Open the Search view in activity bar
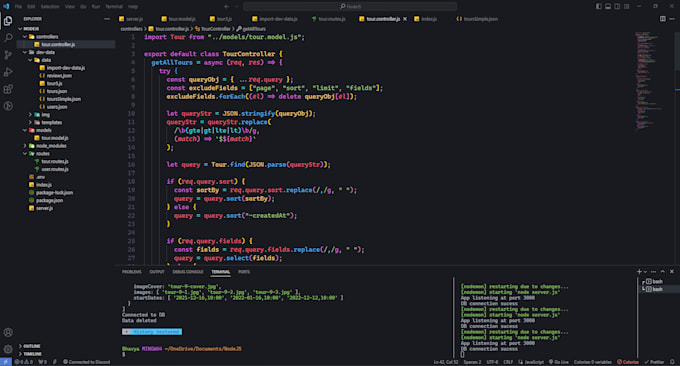This screenshot has height=366, width=680. pos(8,38)
